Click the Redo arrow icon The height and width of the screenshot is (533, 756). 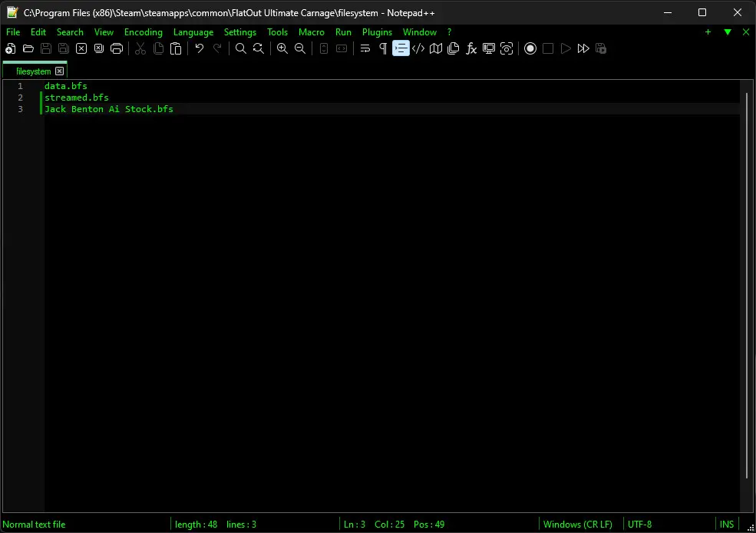(217, 48)
